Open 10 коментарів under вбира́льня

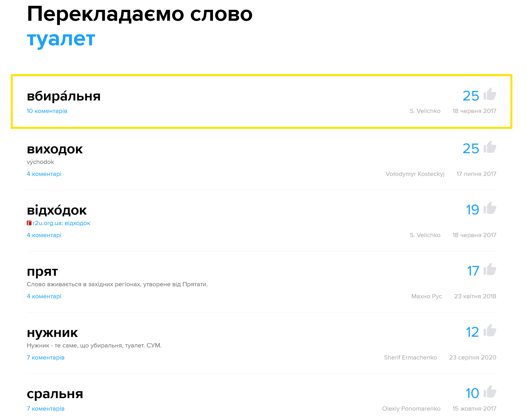(47, 111)
